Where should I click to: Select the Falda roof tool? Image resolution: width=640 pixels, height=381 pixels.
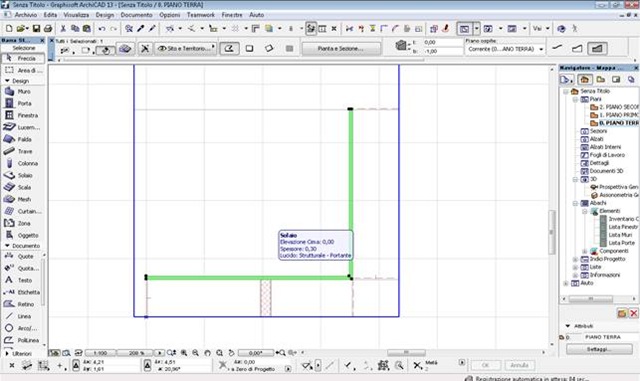[23, 139]
